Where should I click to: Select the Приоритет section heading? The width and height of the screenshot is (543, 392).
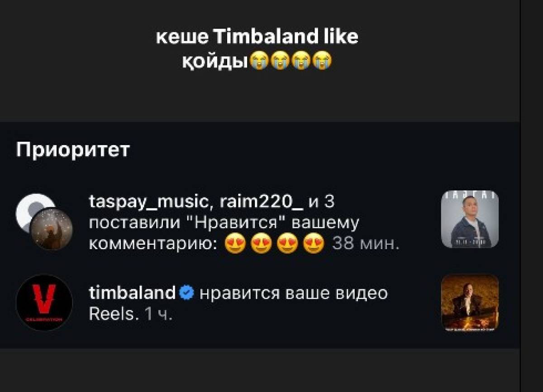[x=73, y=150]
